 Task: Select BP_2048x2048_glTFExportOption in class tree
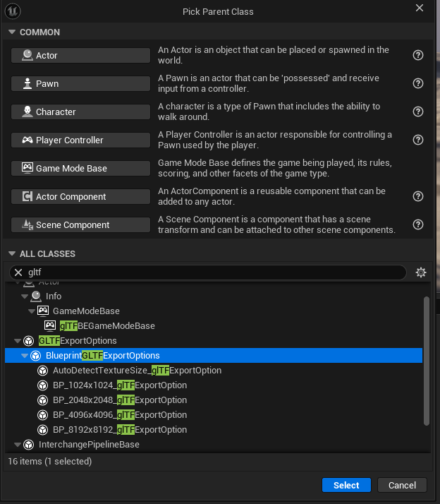pos(120,400)
